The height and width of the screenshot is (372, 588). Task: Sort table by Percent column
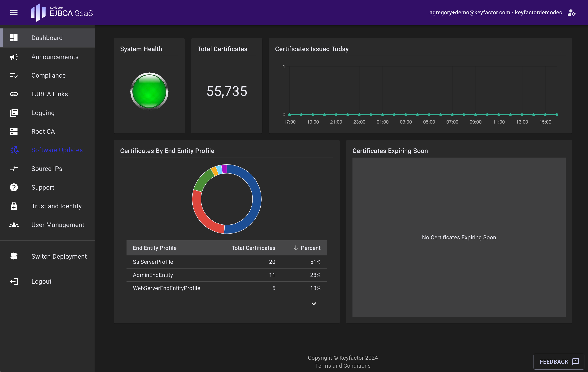[x=310, y=248]
